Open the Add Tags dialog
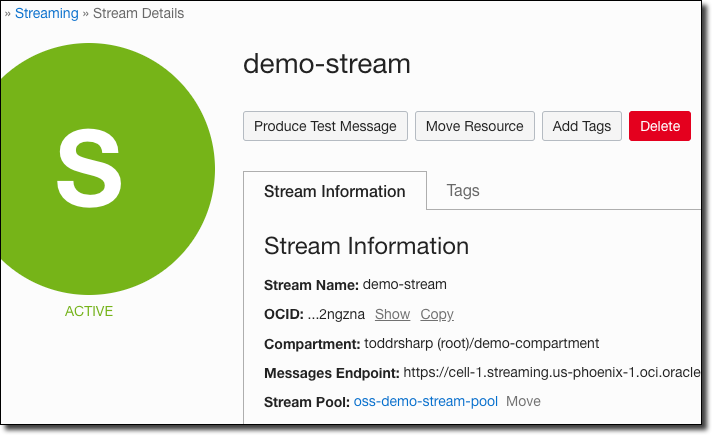This screenshot has width=712, height=435. click(x=582, y=126)
